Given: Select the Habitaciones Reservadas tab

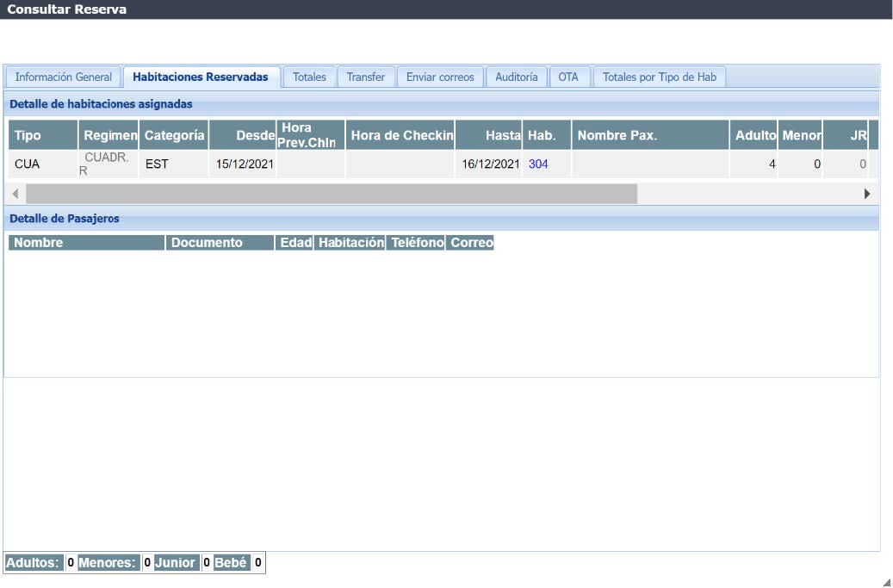Looking at the screenshot, I should click(x=201, y=77).
